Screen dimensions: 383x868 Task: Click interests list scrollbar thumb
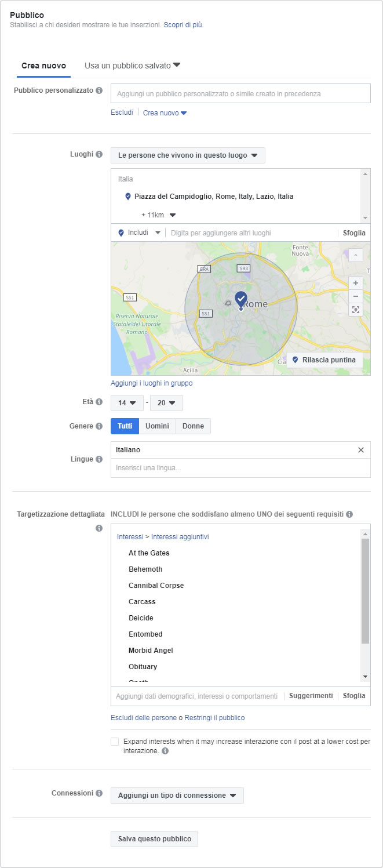point(365,591)
